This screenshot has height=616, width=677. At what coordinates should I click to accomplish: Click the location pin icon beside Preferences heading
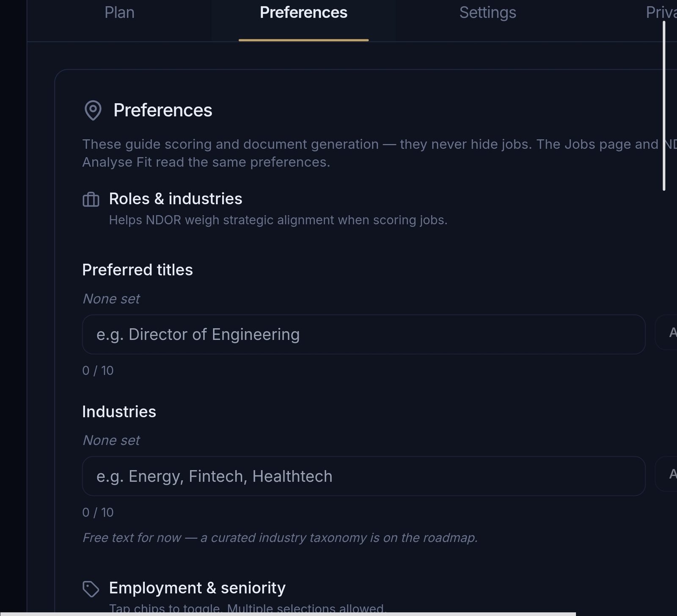[x=93, y=110]
